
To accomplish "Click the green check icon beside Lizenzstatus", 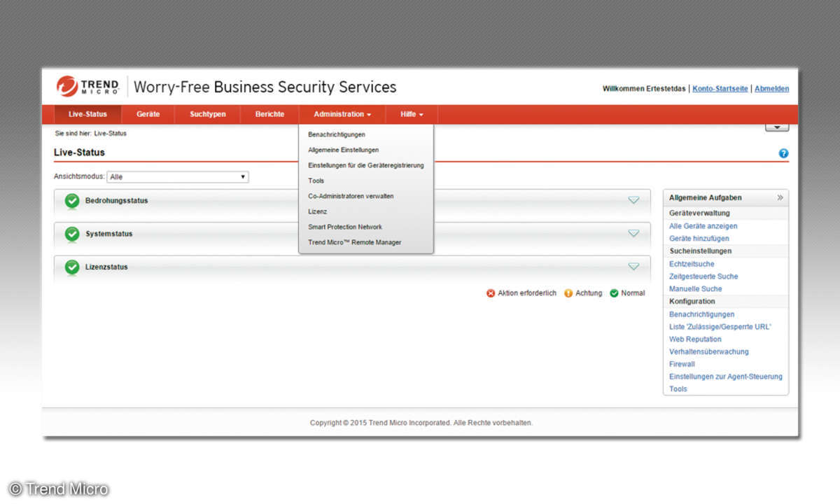I will click(71, 267).
